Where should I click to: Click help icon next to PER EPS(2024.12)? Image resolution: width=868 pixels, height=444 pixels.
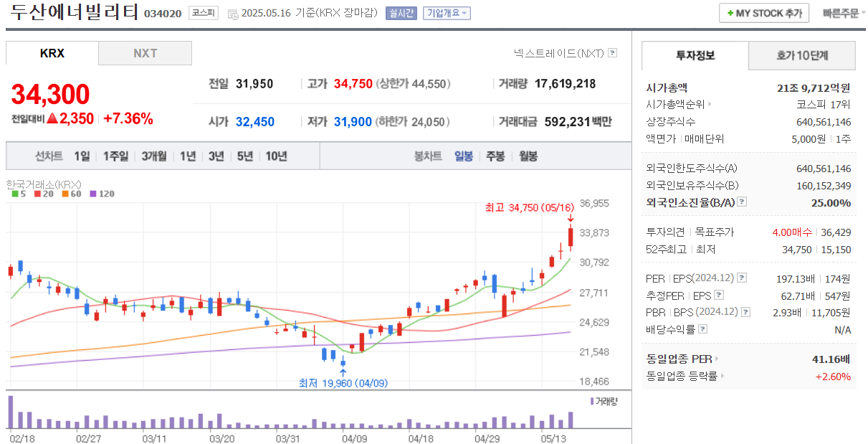coord(742,278)
